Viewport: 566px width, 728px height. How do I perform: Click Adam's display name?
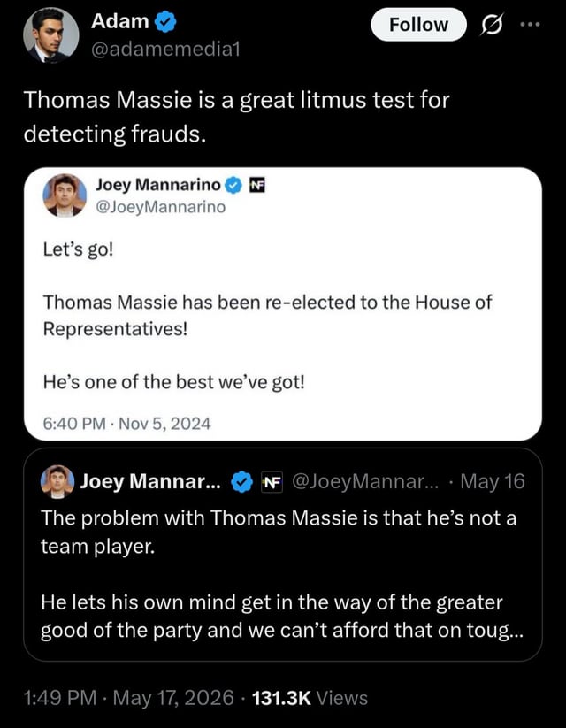[x=119, y=21]
